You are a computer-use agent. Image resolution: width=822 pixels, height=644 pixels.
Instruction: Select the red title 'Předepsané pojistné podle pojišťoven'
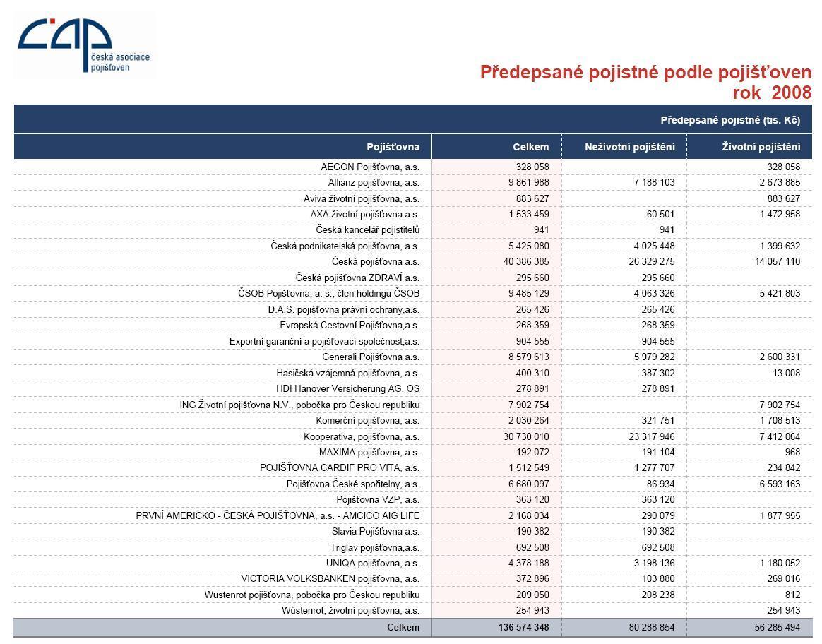645,72
